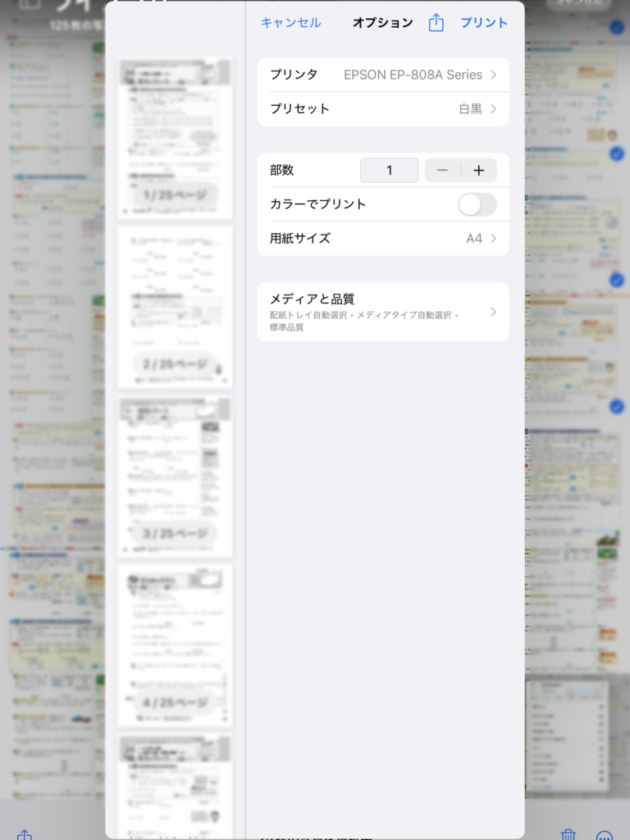
Task: Click the trash icon in the bottom bar
Action: pos(568,833)
